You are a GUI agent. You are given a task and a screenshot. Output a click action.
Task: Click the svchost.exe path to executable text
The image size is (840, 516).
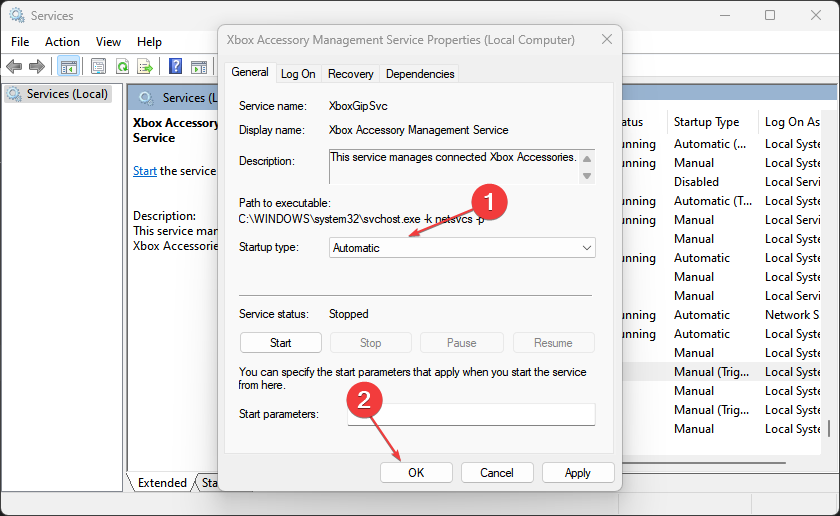pyautogui.click(x=362, y=219)
